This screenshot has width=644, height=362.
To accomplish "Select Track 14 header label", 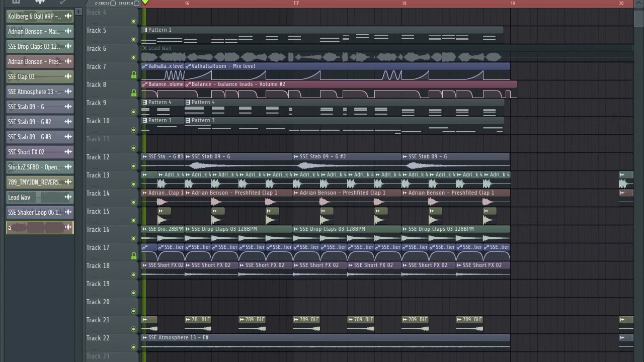I will click(x=98, y=193).
